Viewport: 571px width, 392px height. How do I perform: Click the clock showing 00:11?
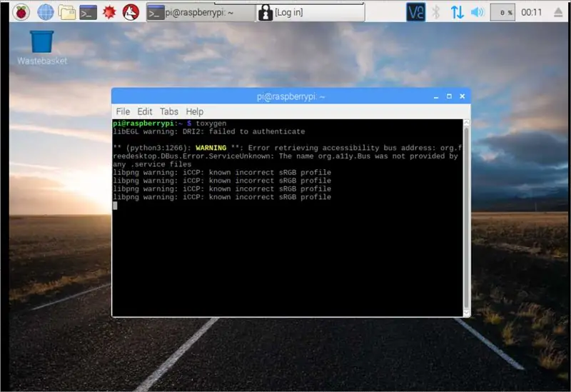pos(531,12)
